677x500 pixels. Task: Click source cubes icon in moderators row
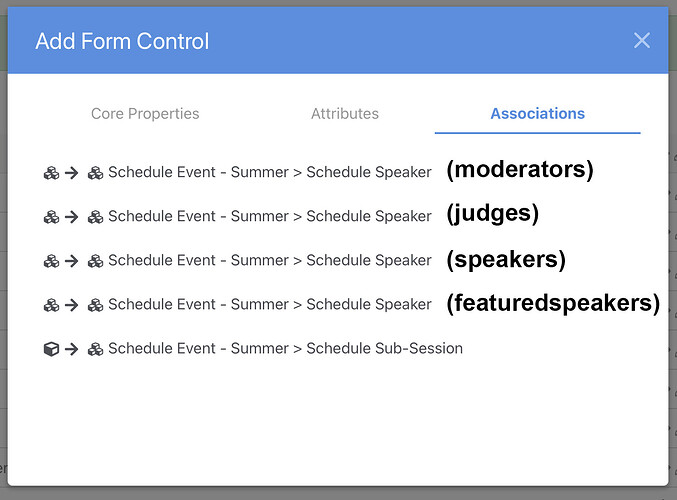[x=51, y=173]
